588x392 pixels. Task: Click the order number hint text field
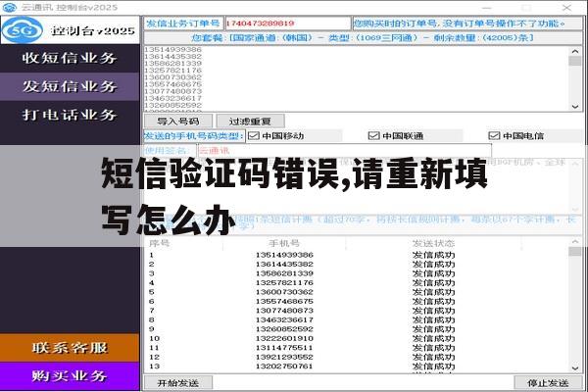tap(467, 24)
